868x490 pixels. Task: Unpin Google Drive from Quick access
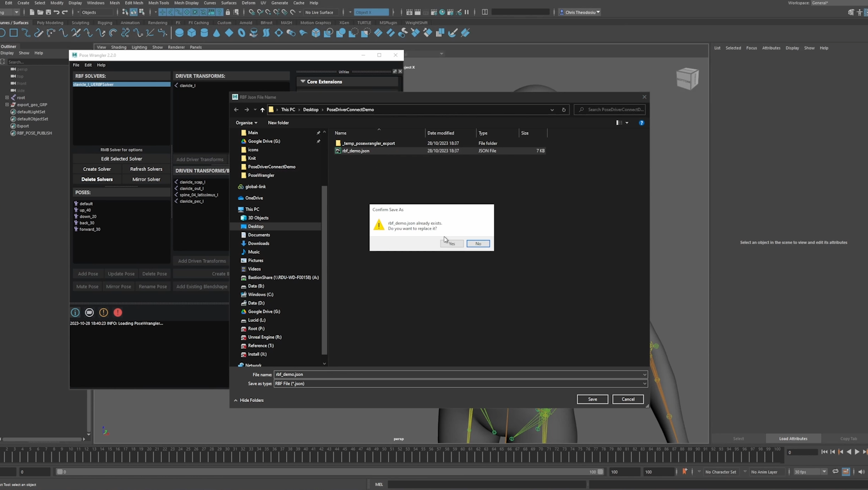(x=319, y=141)
